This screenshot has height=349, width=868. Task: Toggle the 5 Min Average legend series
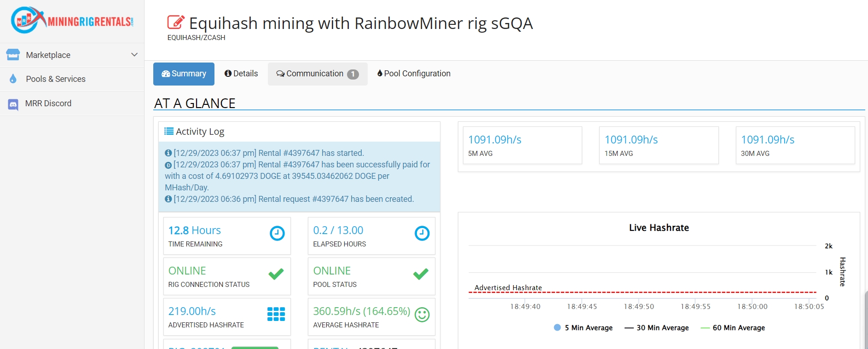pyautogui.click(x=583, y=328)
